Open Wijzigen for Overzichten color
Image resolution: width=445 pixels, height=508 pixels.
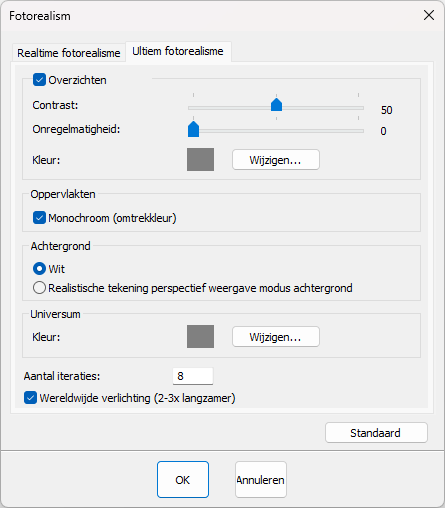(276, 160)
